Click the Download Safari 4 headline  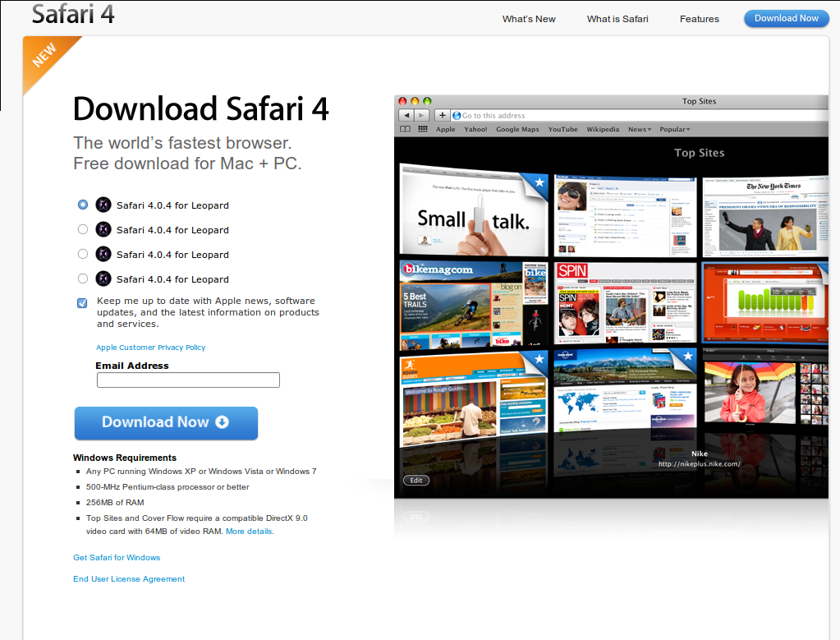[x=201, y=108]
